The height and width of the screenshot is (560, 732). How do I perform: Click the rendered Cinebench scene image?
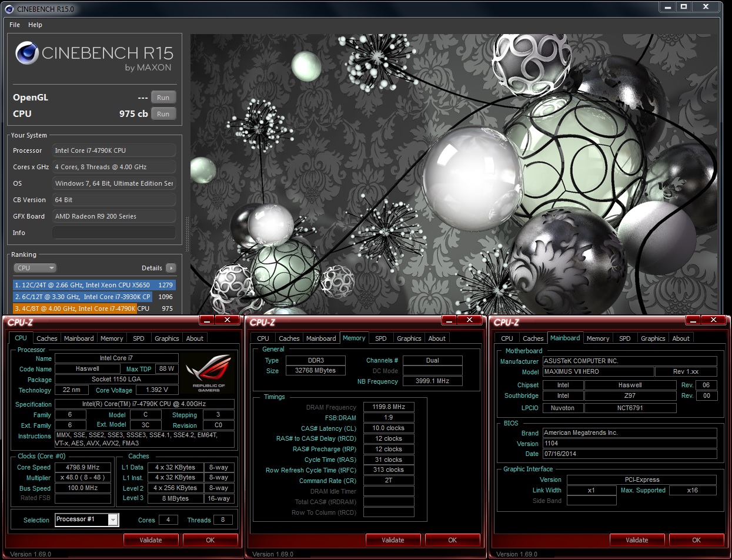(454, 174)
